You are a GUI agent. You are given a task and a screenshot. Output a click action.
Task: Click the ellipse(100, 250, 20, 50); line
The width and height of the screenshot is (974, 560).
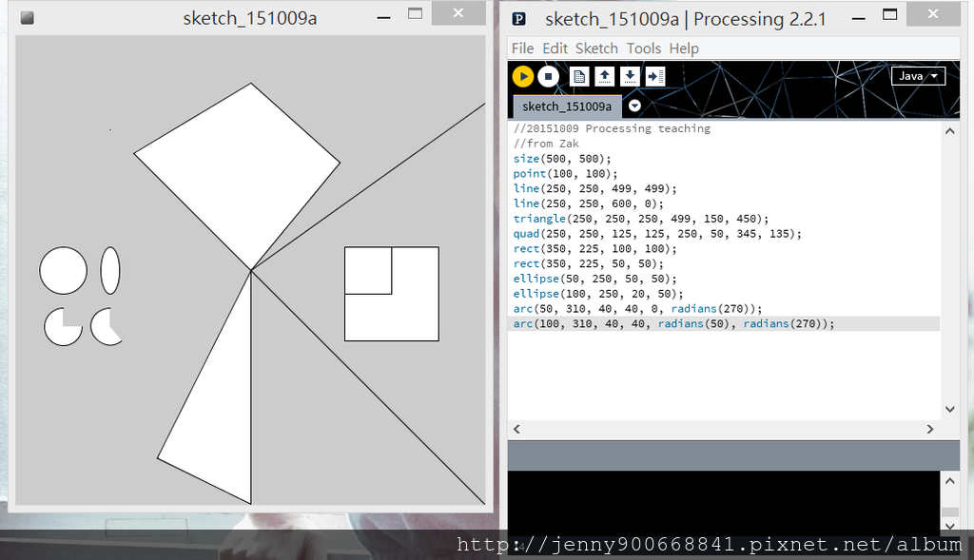click(x=597, y=294)
